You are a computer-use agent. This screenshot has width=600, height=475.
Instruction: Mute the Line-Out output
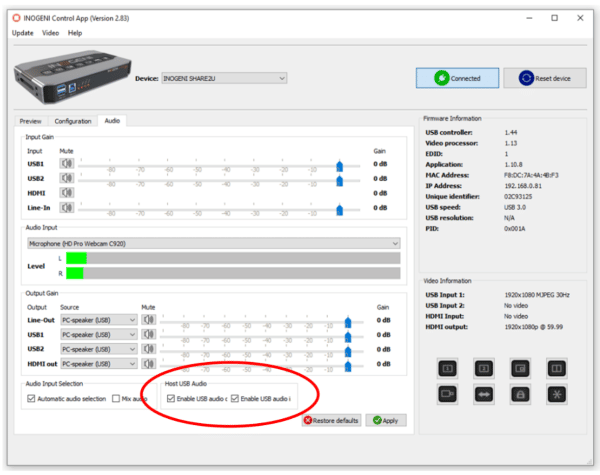coord(148,321)
